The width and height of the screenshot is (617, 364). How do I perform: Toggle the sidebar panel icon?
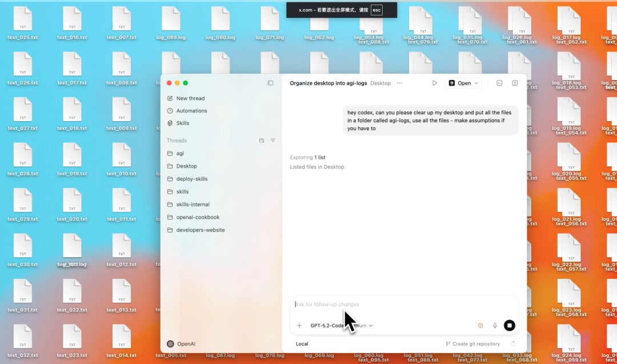click(x=270, y=83)
